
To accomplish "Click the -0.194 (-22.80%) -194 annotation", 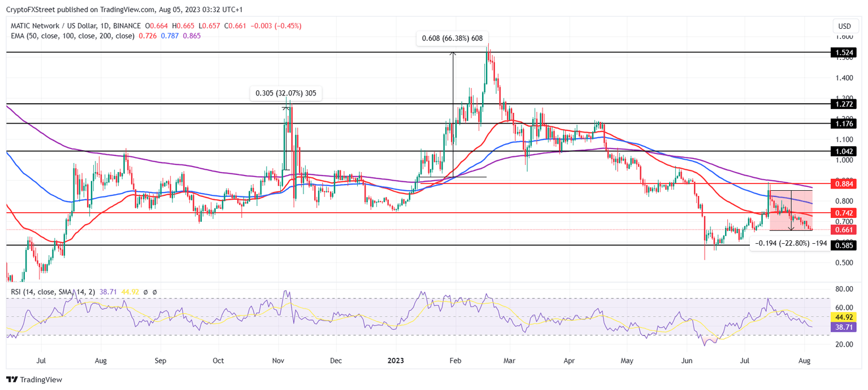I will [x=790, y=244].
